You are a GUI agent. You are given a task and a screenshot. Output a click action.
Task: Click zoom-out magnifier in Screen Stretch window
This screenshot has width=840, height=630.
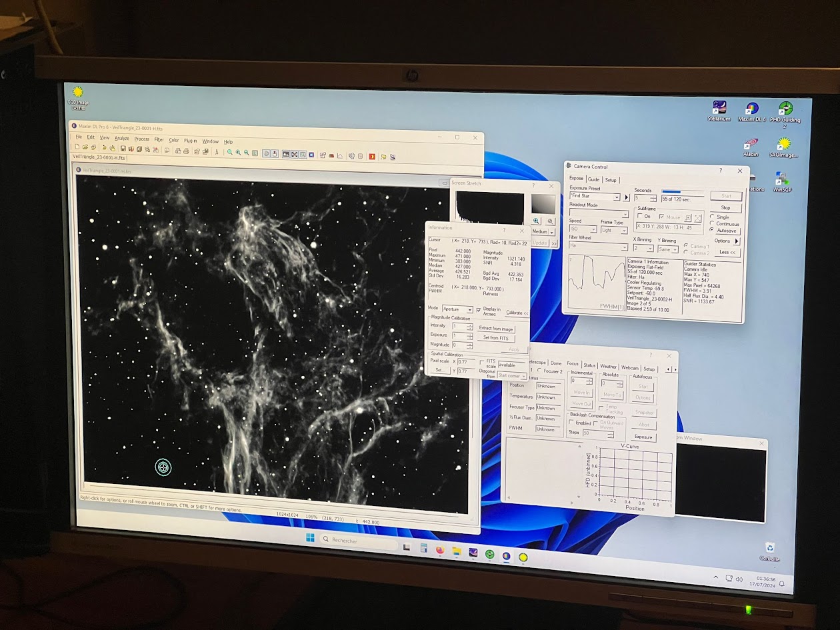click(x=550, y=221)
